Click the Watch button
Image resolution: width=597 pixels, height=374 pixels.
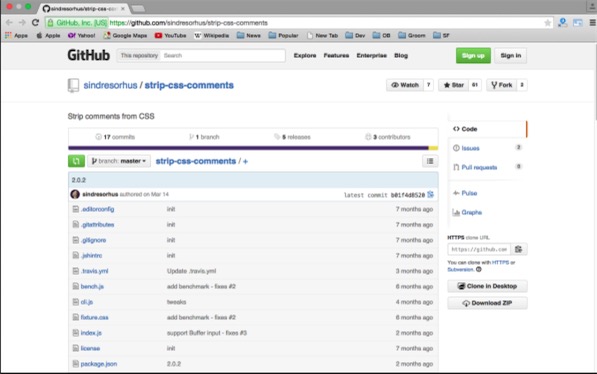405,85
